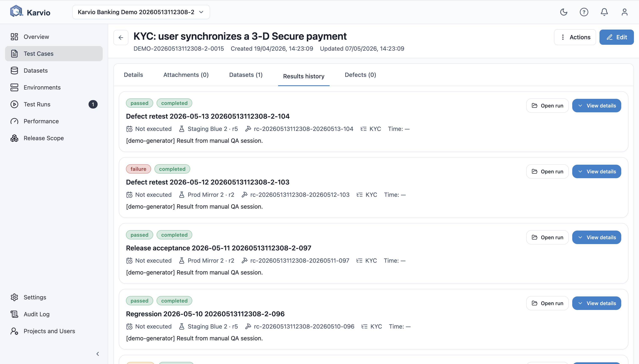639x364 pixels.
Task: Click the Karvio logo
Action: (x=30, y=12)
